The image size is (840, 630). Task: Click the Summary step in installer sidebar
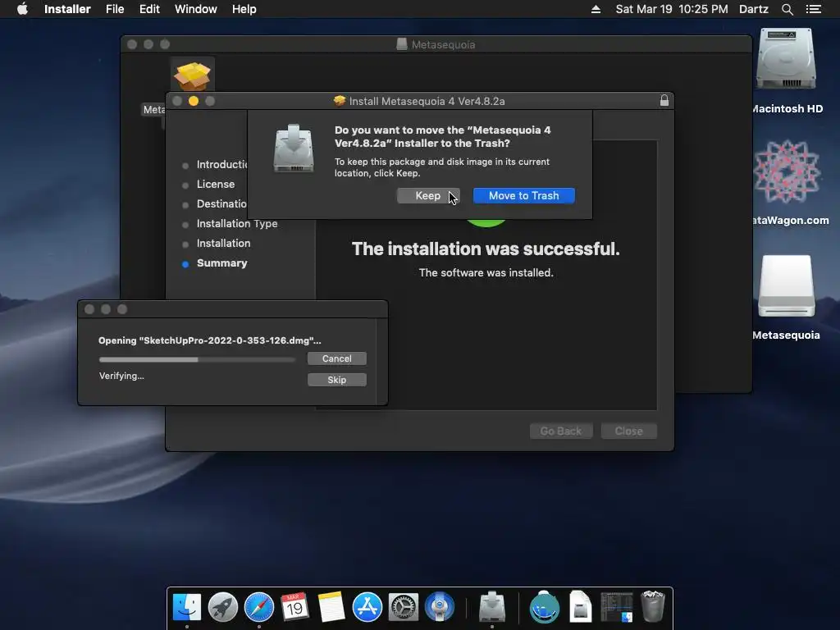tap(221, 263)
